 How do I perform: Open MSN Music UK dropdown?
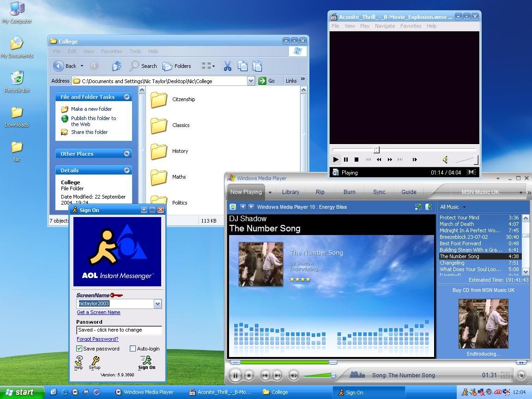[x=520, y=193]
